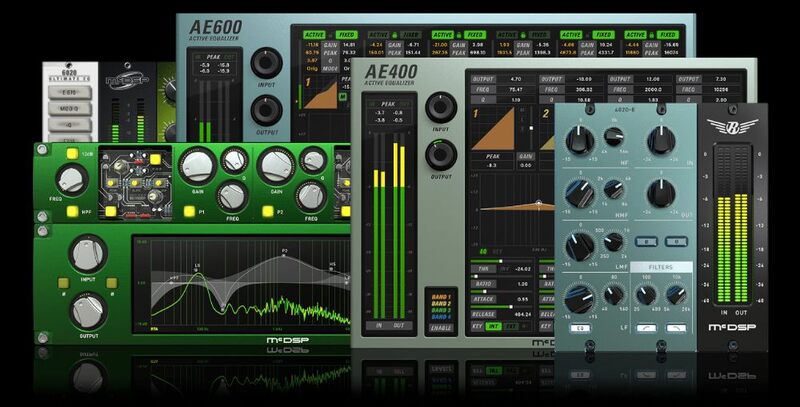Image resolution: width=800 pixels, height=407 pixels.
Task: Click the FilterBank HPF FREQ knob
Action: pyautogui.click(x=71, y=180)
